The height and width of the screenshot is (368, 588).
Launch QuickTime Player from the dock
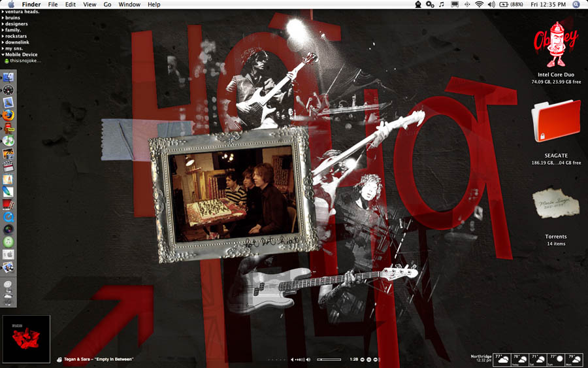[x=8, y=217]
